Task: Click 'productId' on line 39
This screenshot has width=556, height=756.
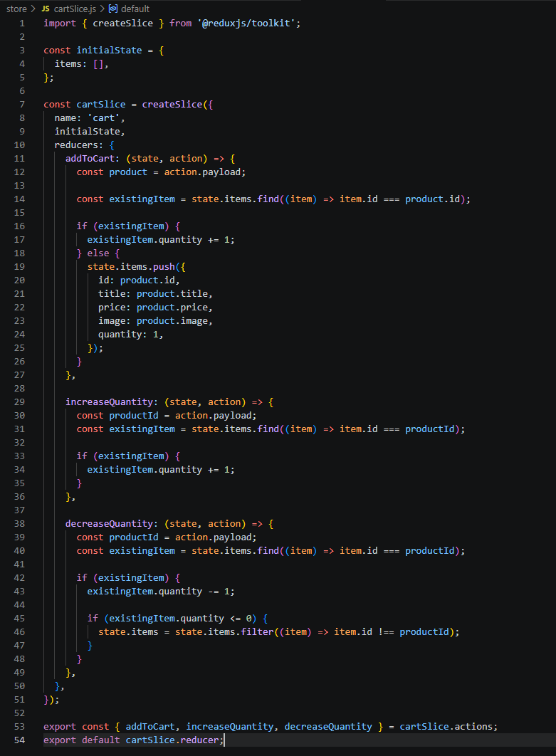Action: pyautogui.click(x=134, y=537)
